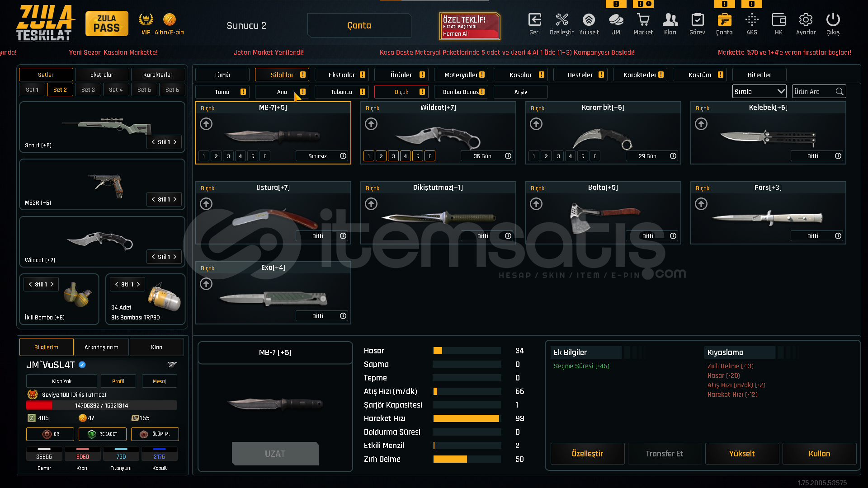Switch to Kasalar category tab
868x488 pixels.
(521, 75)
